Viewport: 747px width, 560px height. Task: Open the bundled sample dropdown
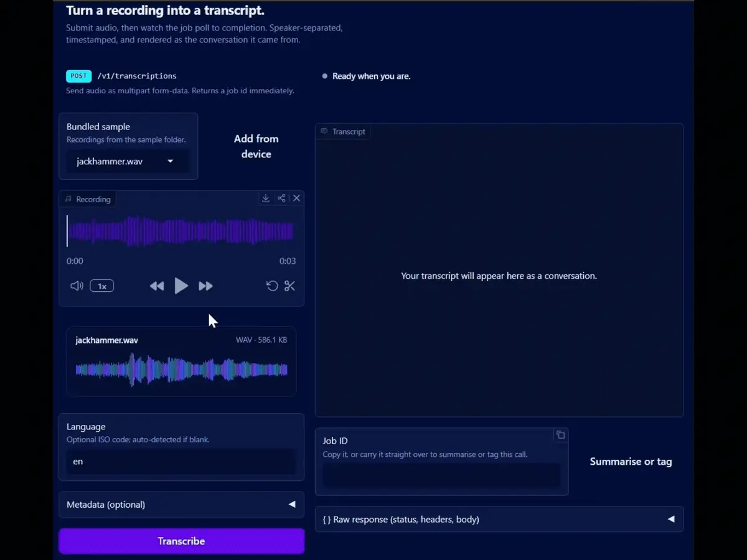point(128,162)
